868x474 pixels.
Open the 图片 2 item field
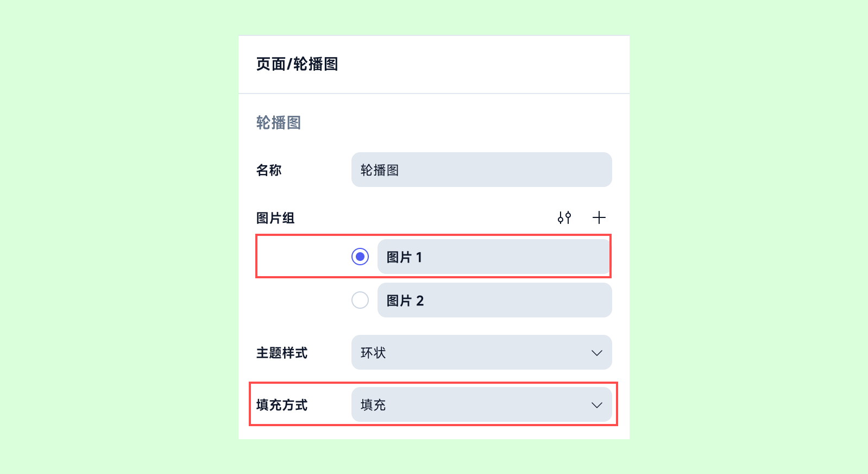pyautogui.click(x=495, y=300)
